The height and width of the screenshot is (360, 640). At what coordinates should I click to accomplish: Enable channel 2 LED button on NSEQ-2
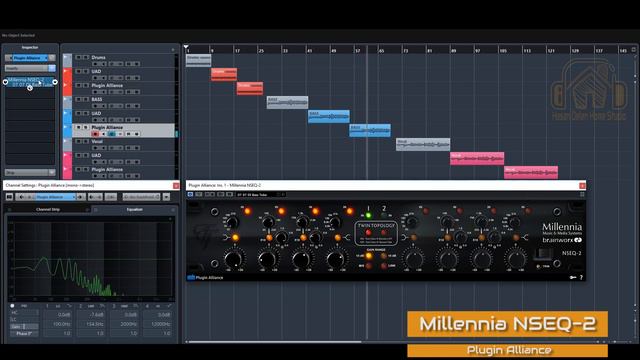pyautogui.click(x=384, y=215)
